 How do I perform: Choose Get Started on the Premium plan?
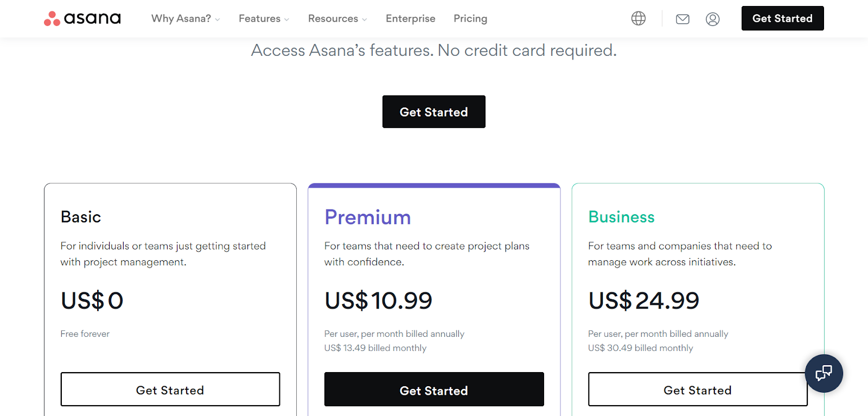coord(434,389)
